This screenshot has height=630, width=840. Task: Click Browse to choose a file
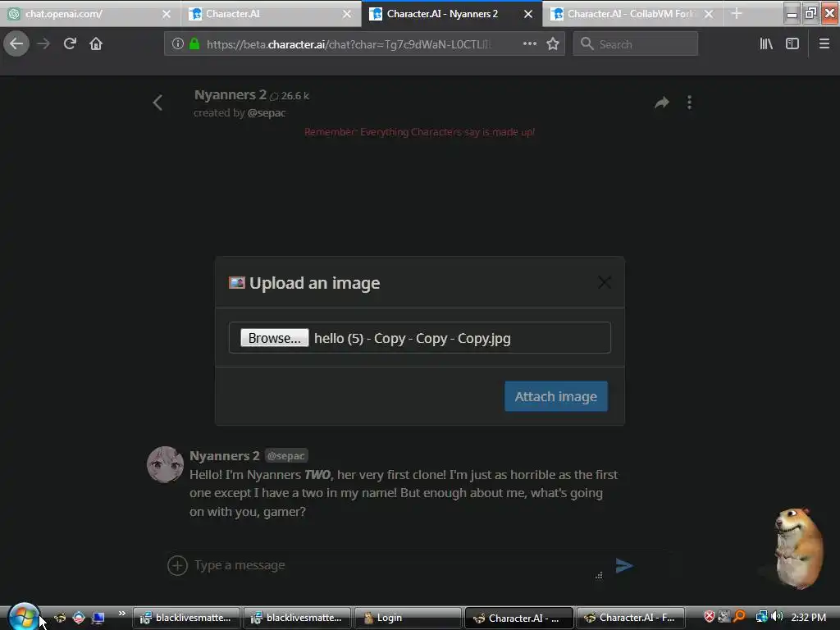click(x=274, y=338)
